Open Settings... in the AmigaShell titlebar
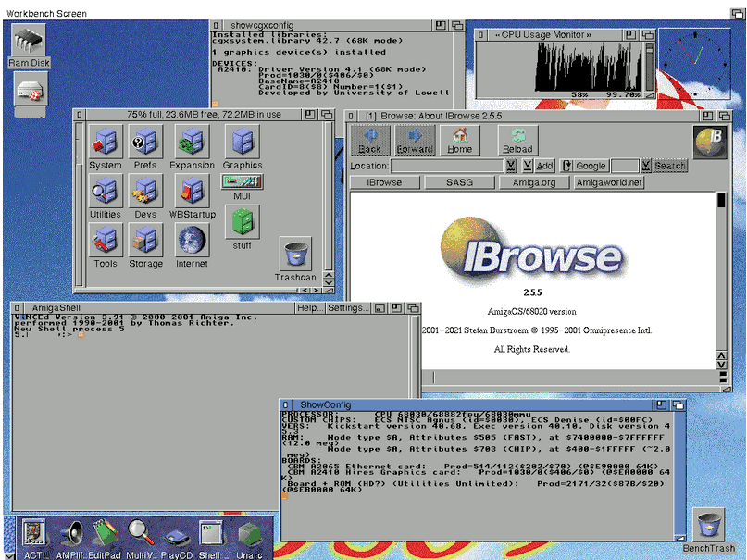 click(x=348, y=308)
